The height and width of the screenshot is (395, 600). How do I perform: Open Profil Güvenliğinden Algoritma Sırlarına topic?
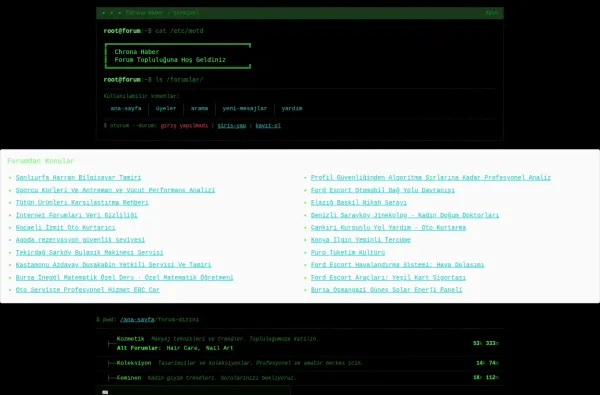[430, 178]
